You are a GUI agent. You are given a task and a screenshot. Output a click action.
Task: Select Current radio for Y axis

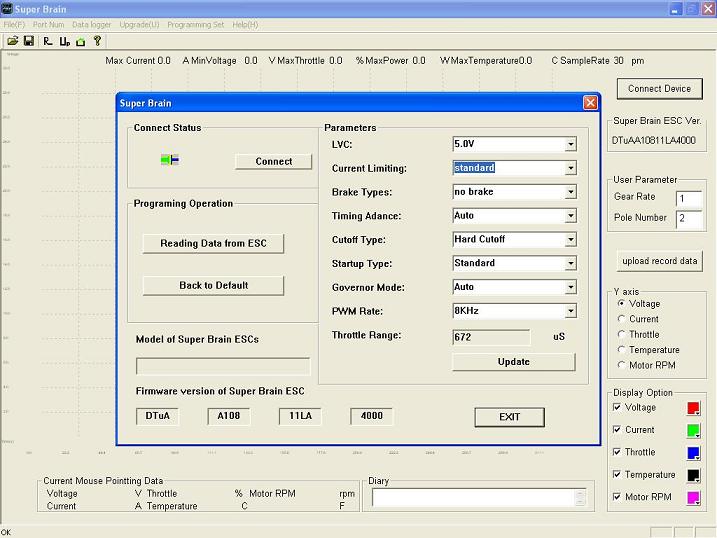[x=621, y=319]
